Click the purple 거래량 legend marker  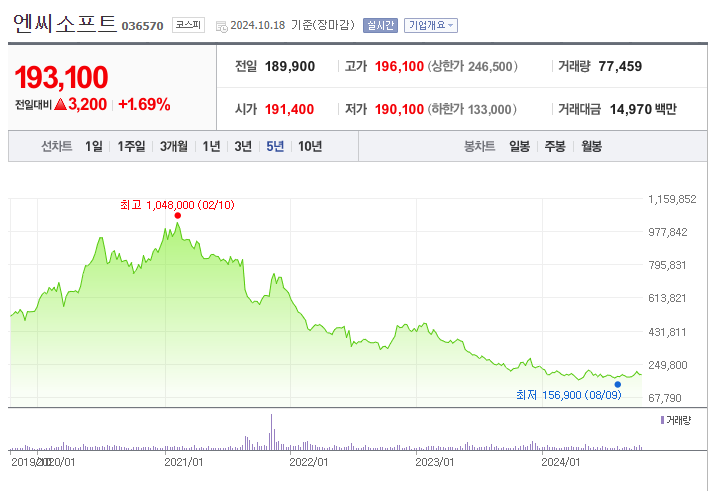pos(662,421)
